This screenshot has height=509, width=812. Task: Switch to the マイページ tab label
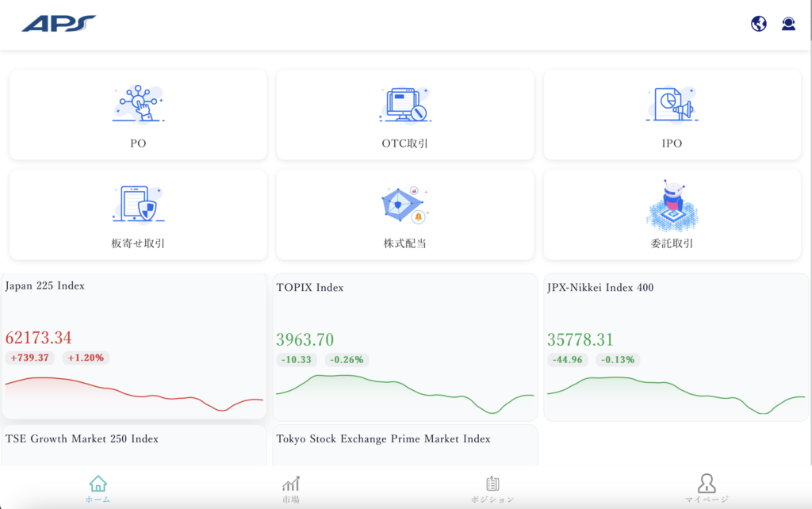pyautogui.click(x=707, y=499)
